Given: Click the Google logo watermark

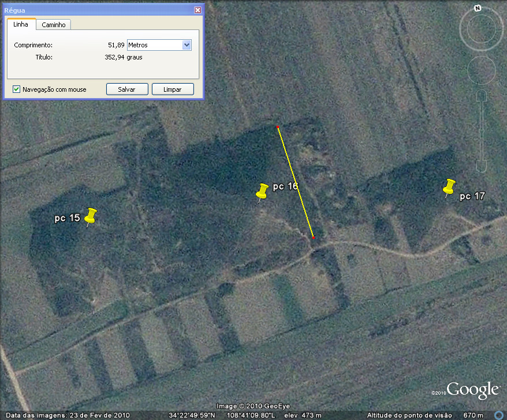Looking at the screenshot, I should pyautogui.click(x=472, y=391).
